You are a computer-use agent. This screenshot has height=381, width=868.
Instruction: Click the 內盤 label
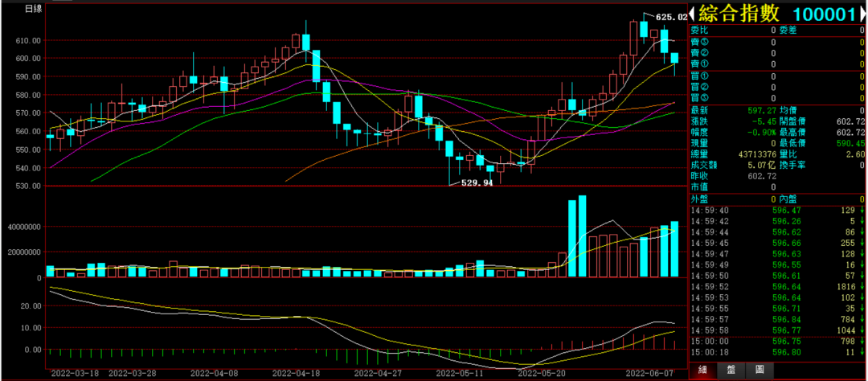pos(789,199)
